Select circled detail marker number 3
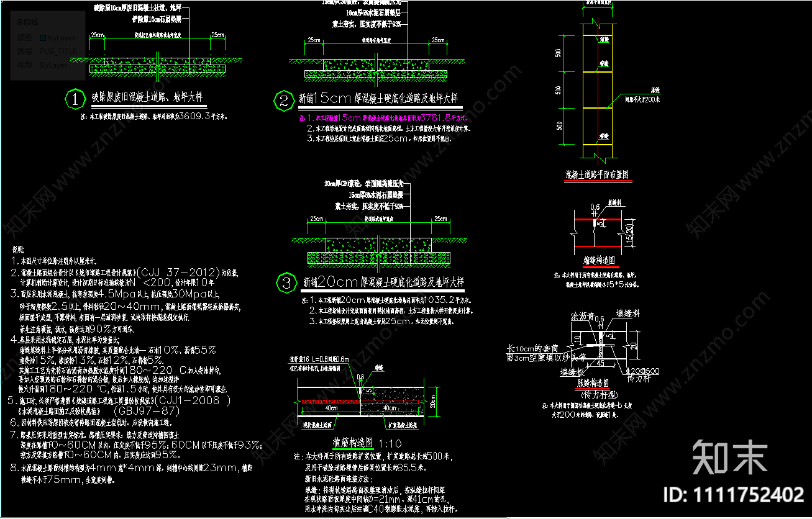This screenshot has width=812, height=519. (286, 284)
